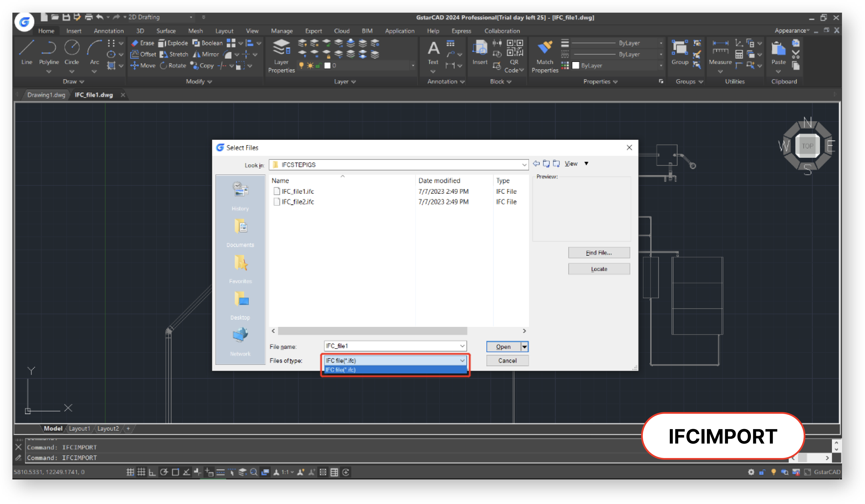
Task: Click the Move tool
Action: tap(143, 66)
